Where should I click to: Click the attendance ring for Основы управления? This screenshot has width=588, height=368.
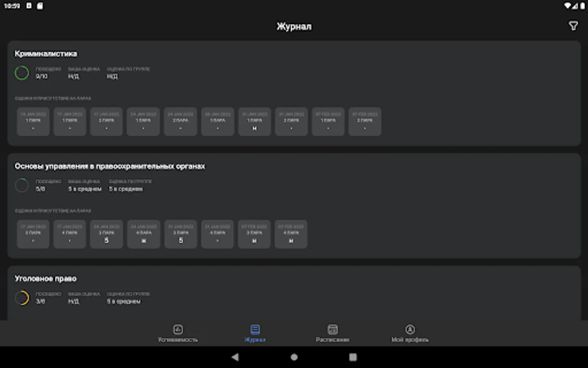22,185
